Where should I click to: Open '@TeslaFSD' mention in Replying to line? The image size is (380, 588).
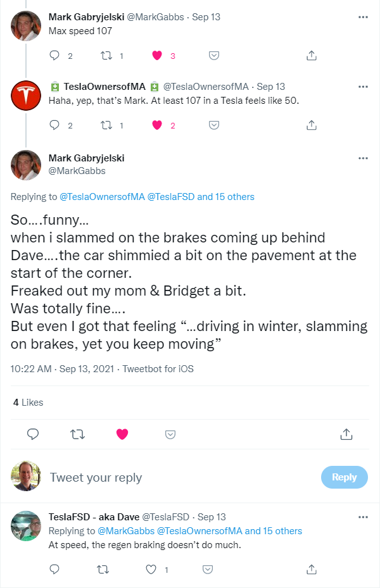170,197
